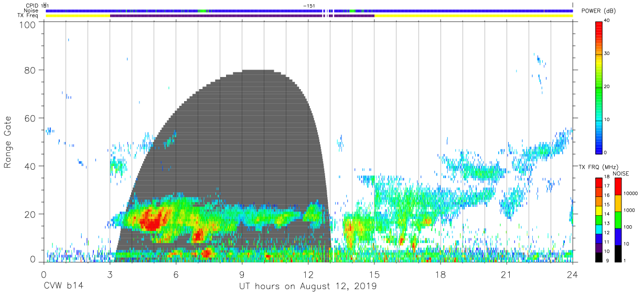This screenshot has width=644, height=297.
Task: Click the 6 tick on the UT hours axis
Action: click(x=176, y=274)
